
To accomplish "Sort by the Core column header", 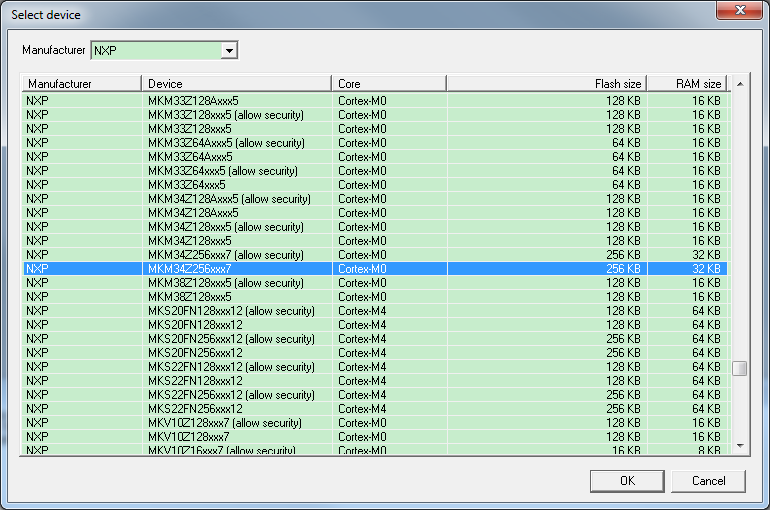I will (389, 84).
